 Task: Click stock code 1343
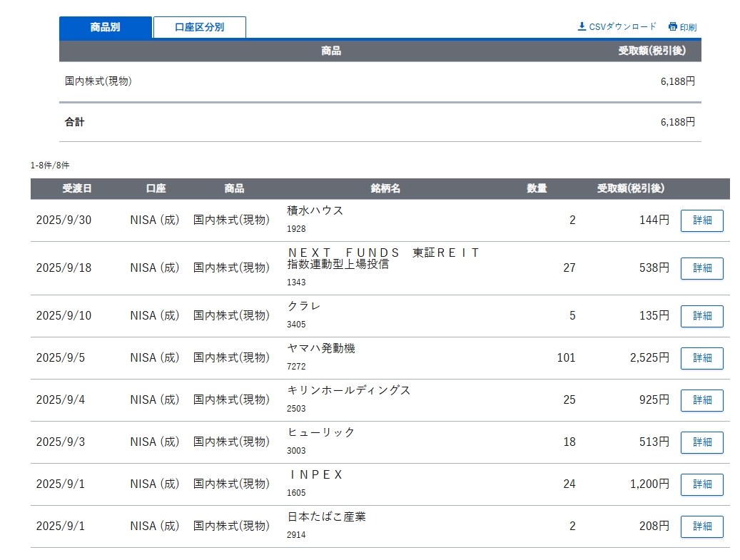coord(296,282)
